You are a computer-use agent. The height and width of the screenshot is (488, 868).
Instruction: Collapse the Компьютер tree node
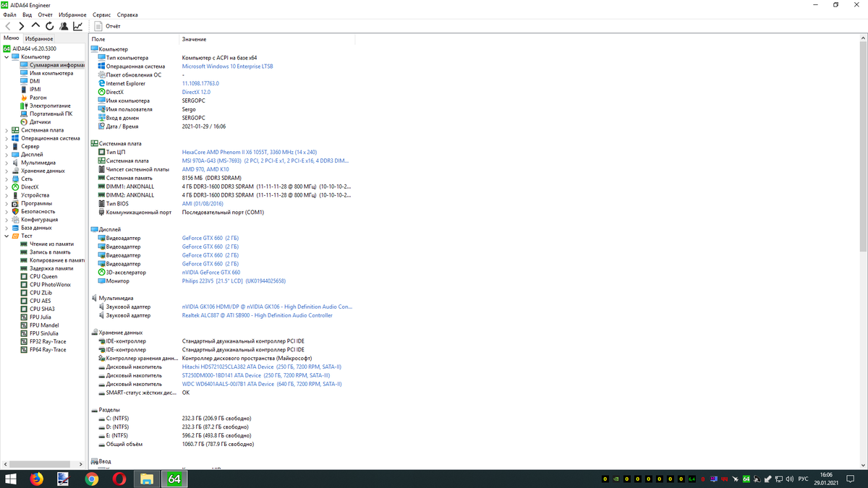pos(7,56)
